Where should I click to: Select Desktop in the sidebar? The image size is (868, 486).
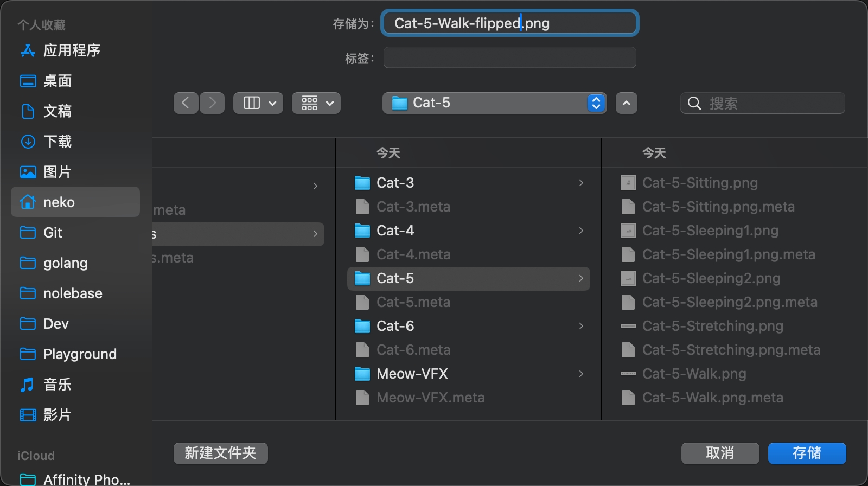tap(58, 81)
